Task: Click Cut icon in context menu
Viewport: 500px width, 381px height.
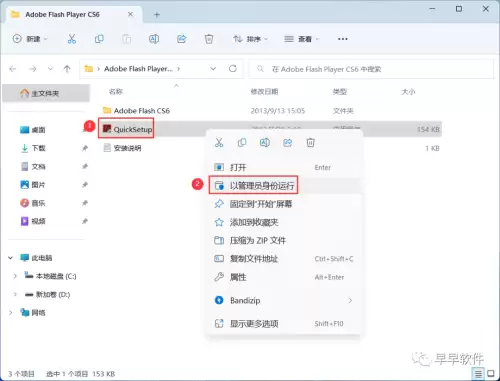Action: tap(219, 143)
